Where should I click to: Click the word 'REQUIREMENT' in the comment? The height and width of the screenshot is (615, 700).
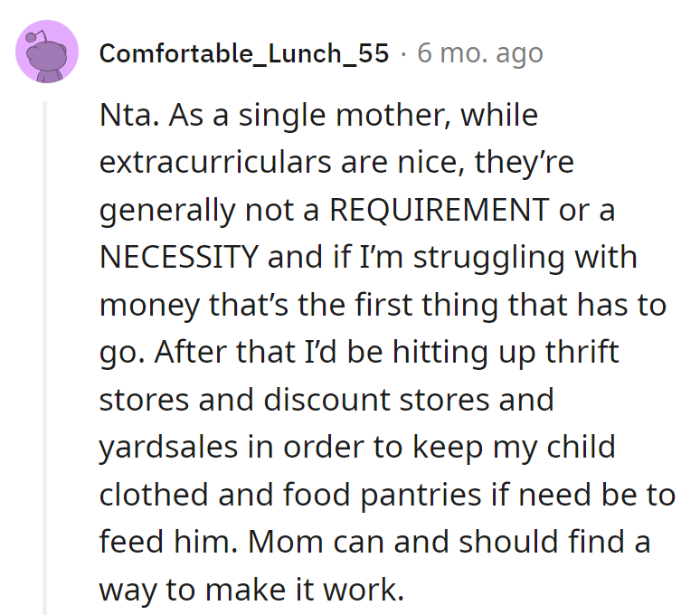(x=438, y=211)
